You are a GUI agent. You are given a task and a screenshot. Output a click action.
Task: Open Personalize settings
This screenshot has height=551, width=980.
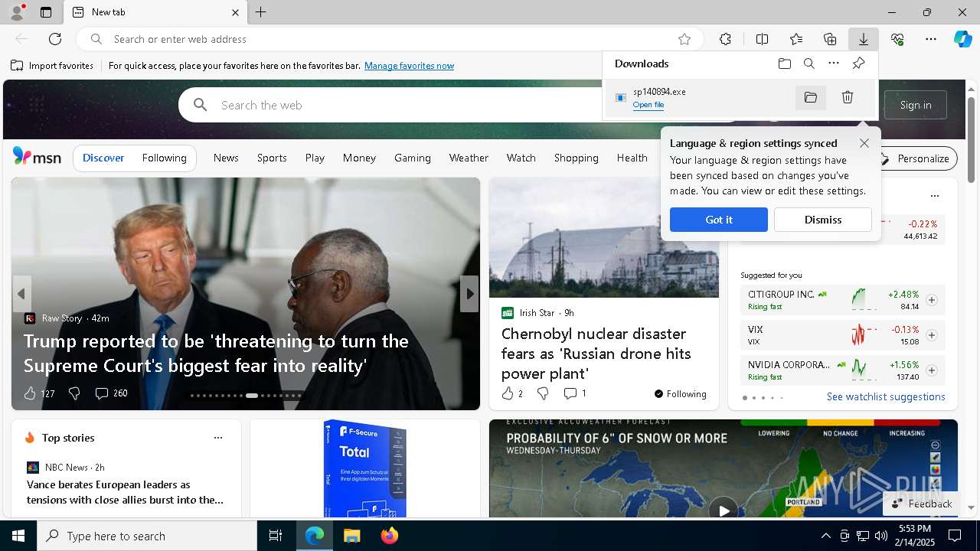(916, 158)
